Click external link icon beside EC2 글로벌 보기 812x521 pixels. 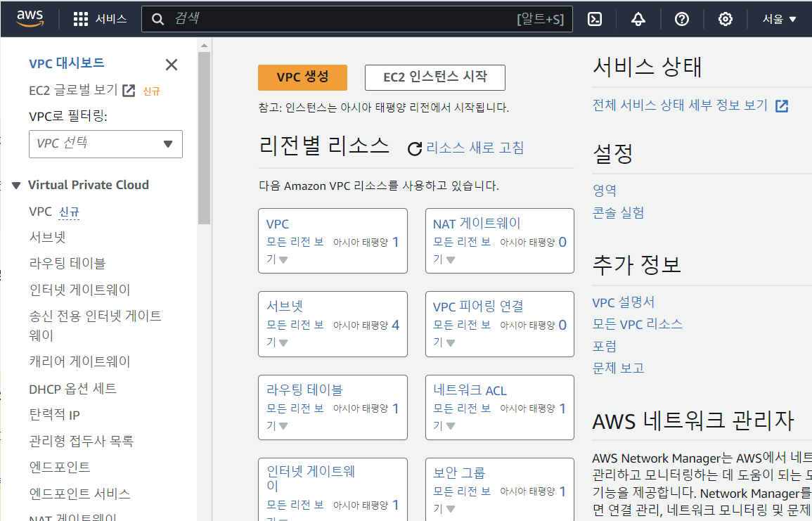point(129,91)
